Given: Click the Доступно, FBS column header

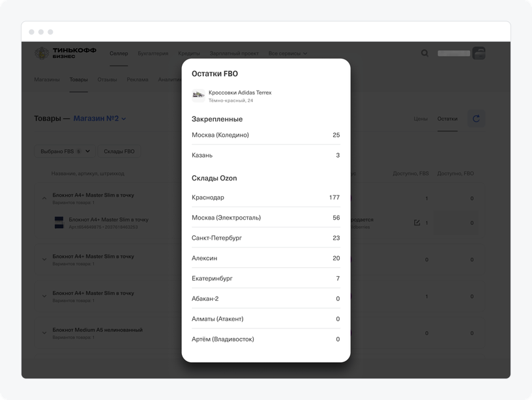Looking at the screenshot, I should point(411,173).
